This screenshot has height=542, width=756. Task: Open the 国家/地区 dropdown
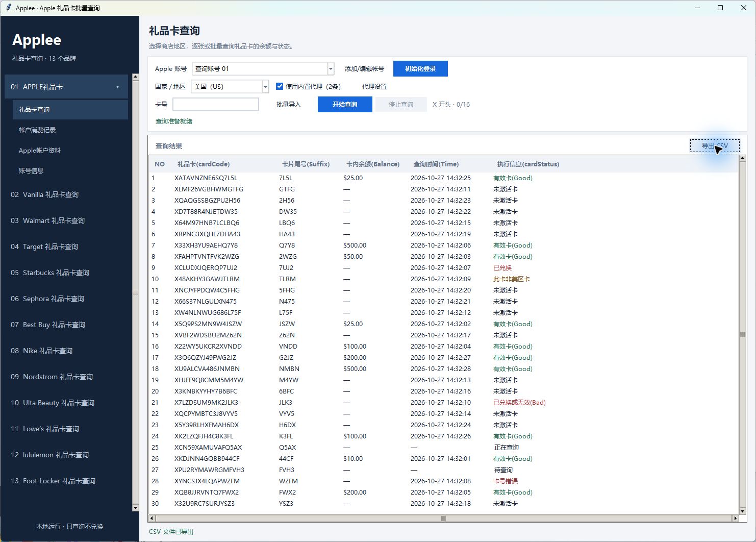(x=265, y=87)
